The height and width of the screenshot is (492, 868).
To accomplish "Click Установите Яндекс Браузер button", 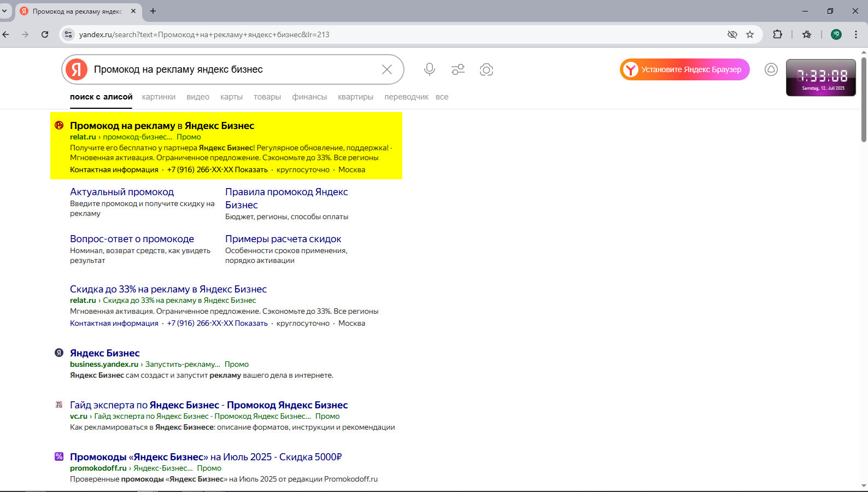I will (684, 69).
